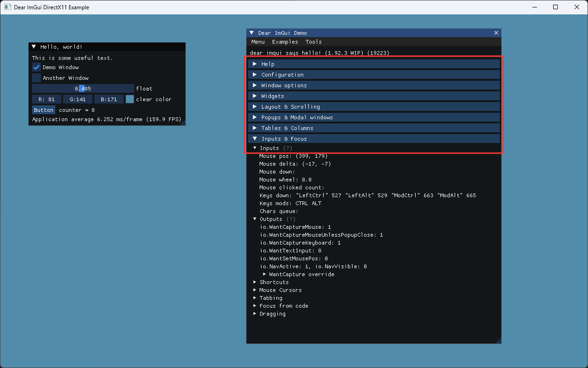The width and height of the screenshot is (588, 368).
Task: Click the 'io.WantTextInput: 0' line
Action: (x=290, y=251)
